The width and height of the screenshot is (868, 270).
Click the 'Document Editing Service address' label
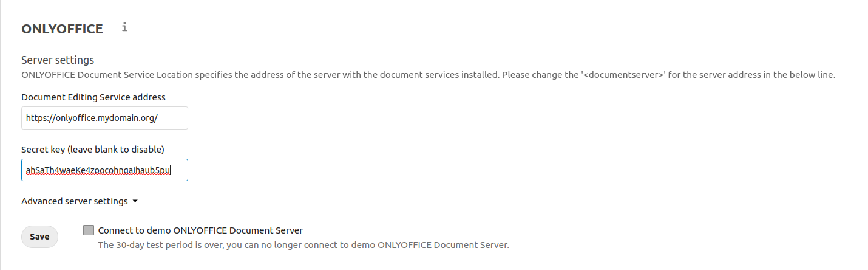[93, 97]
